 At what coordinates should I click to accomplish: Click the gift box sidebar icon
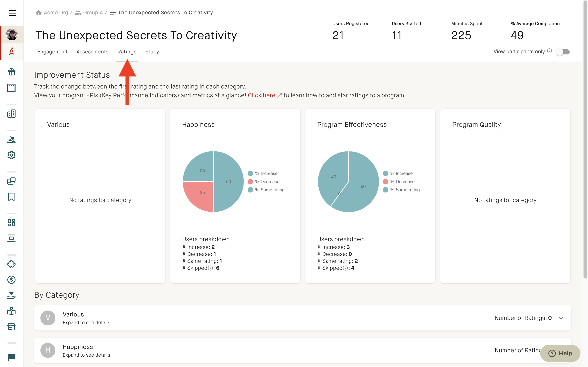[x=12, y=72]
